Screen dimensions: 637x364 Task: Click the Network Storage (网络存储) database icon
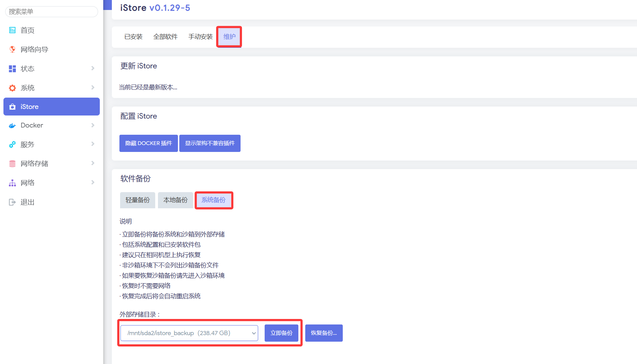tap(12, 164)
